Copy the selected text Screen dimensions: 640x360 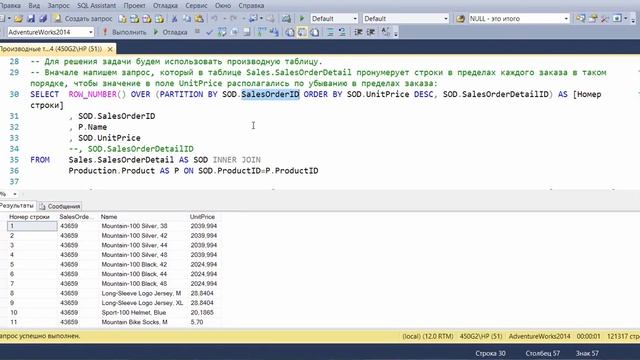pyautogui.click(x=187, y=19)
